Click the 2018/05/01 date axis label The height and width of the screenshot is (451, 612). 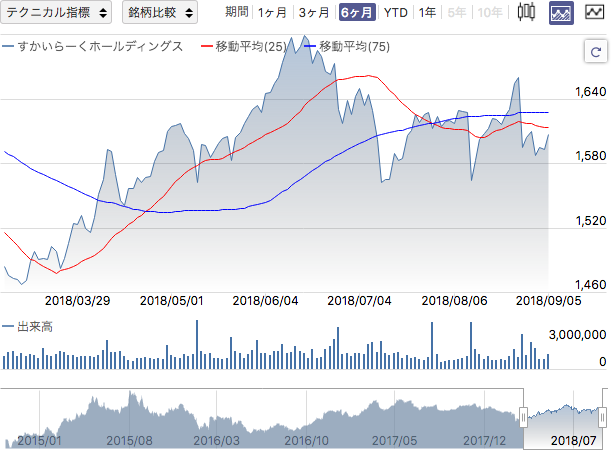point(172,301)
